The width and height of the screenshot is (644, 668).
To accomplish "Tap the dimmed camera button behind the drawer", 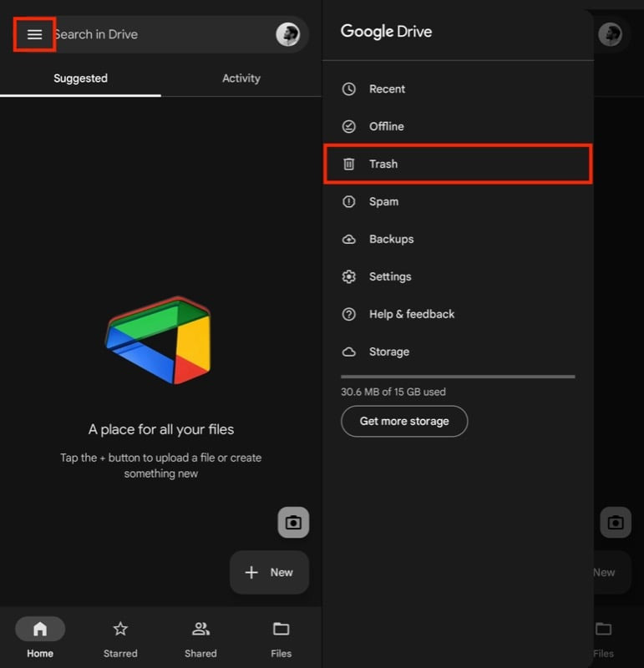I will 616,523.
